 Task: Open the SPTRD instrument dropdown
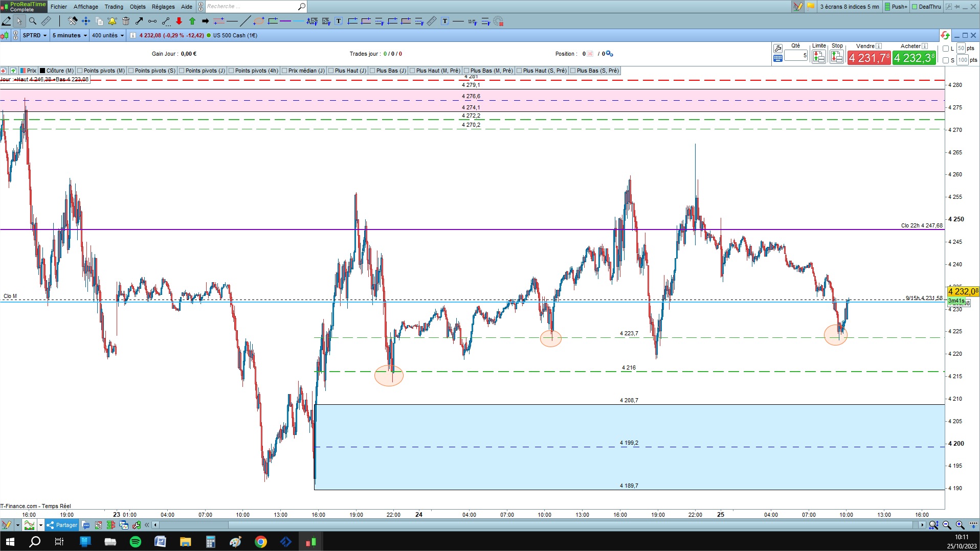[34, 35]
